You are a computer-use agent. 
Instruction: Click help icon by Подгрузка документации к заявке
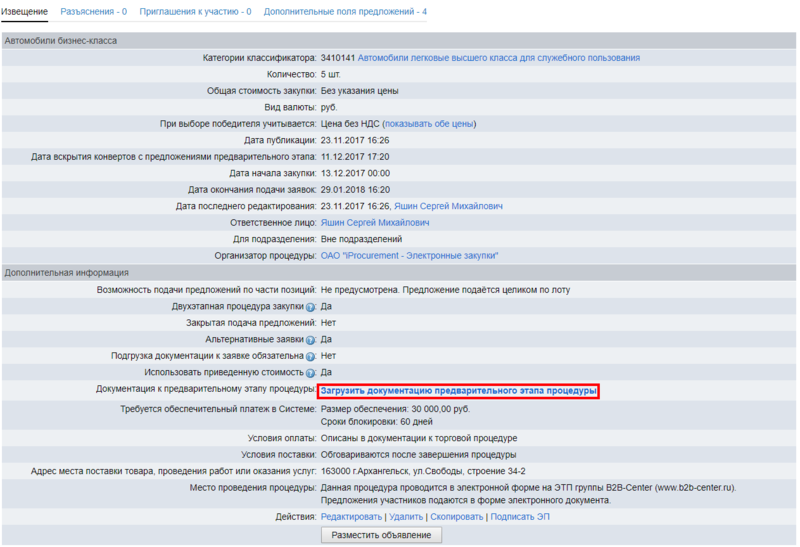click(x=311, y=356)
